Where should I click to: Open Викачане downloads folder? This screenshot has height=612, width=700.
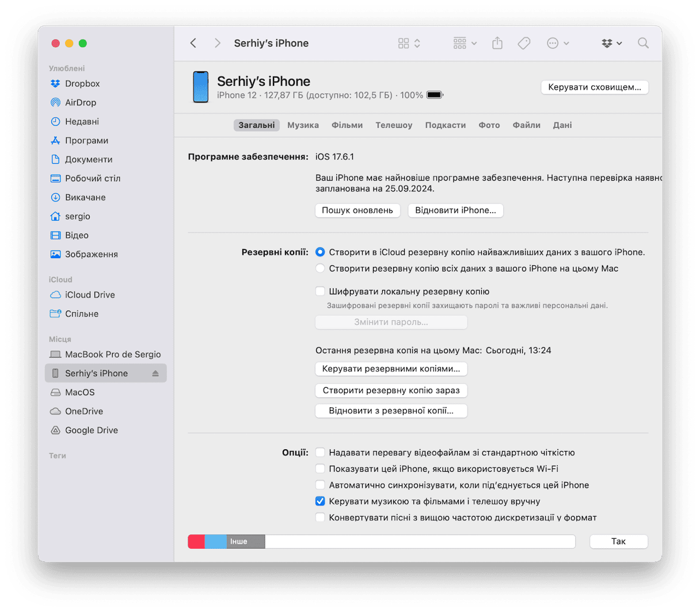click(105, 197)
